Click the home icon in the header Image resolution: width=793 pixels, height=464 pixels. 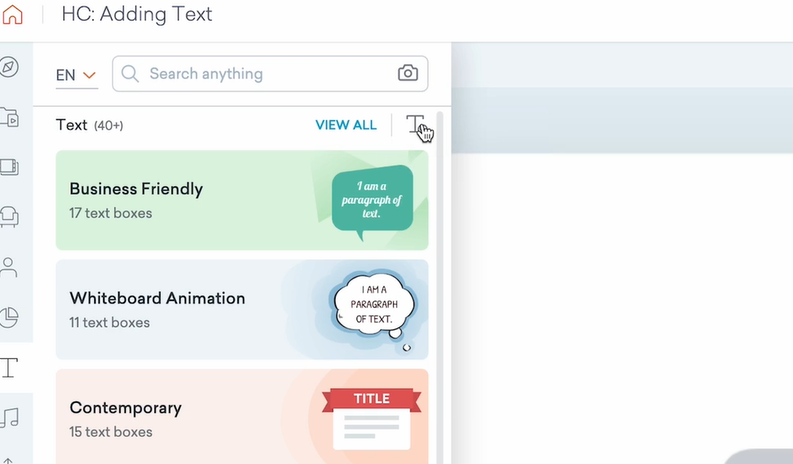12,15
